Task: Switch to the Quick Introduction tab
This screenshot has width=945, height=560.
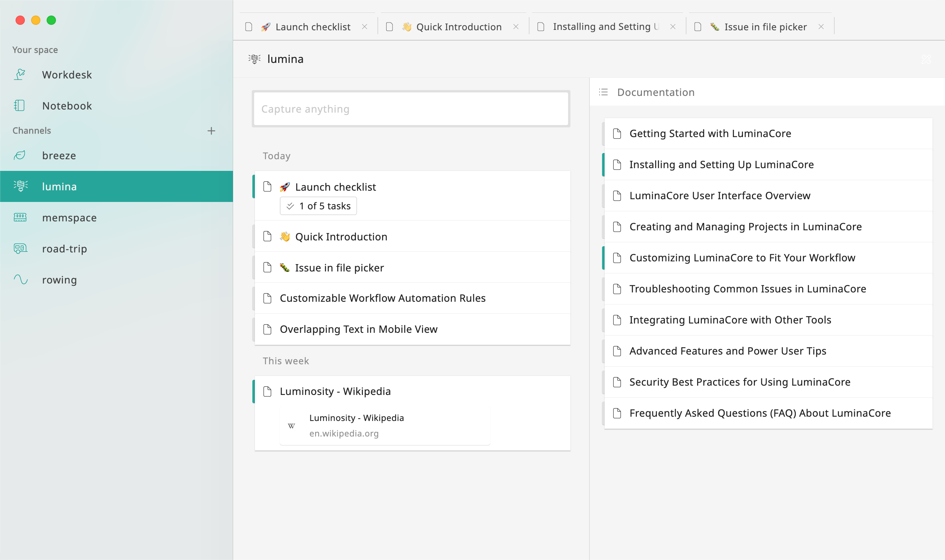Action: 459,27
